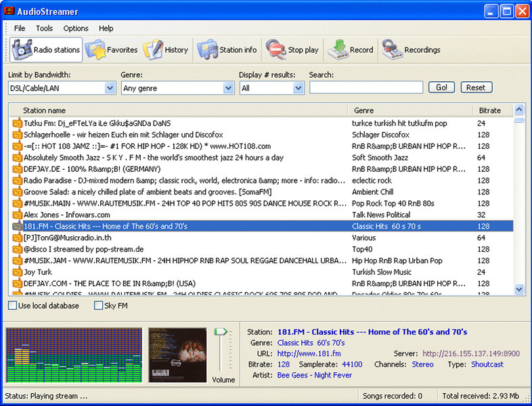Click the radio icon beside HOT 108 JAMZ row
Image resolution: width=532 pixels, height=406 pixels.
(x=17, y=146)
